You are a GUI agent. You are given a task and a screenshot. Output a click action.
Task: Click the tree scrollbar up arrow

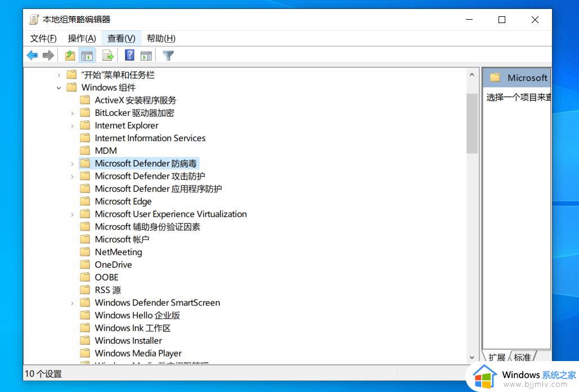click(472, 75)
